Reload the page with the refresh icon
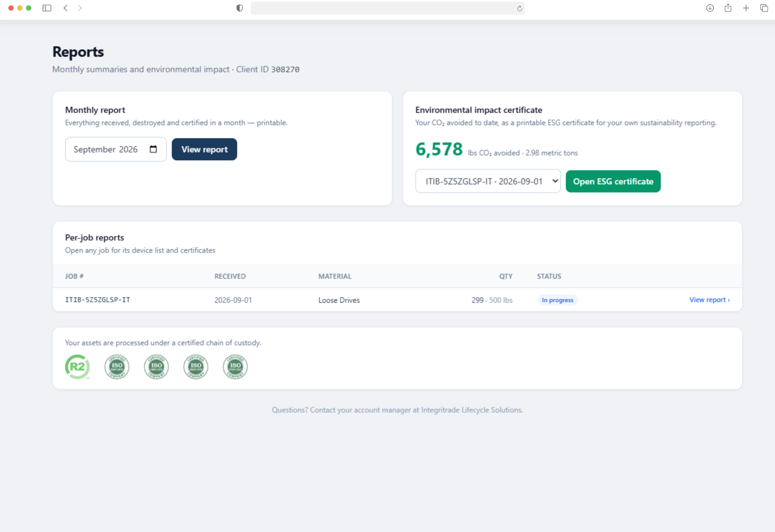The image size is (775, 532). pyautogui.click(x=520, y=8)
